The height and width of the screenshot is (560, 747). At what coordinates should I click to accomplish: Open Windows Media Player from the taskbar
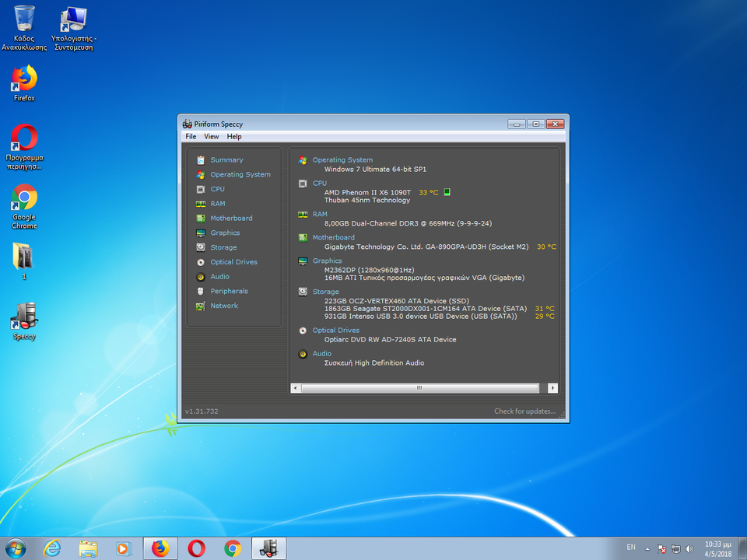124,549
